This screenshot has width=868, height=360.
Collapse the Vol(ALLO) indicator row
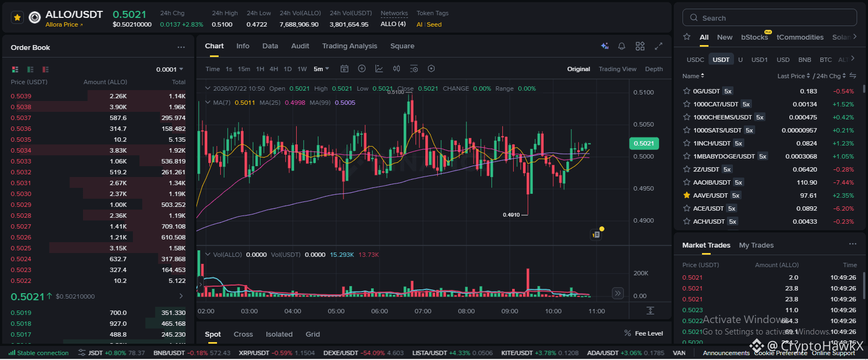(207, 254)
